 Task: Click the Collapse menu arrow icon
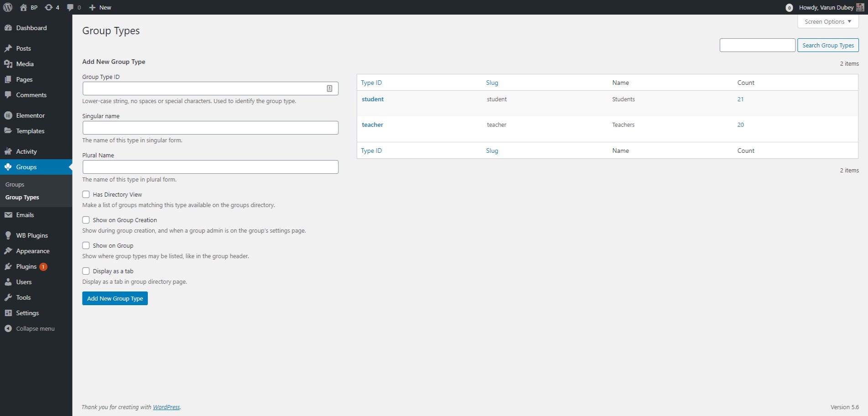point(8,328)
